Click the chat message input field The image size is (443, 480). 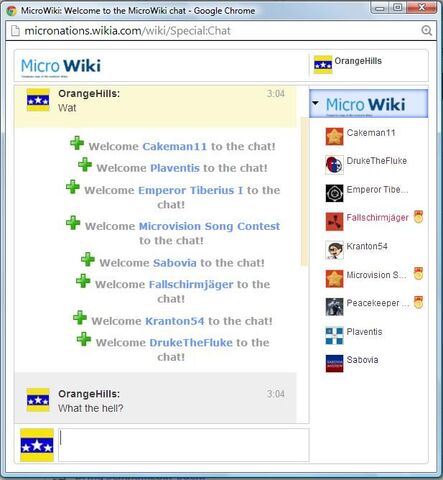click(x=183, y=445)
